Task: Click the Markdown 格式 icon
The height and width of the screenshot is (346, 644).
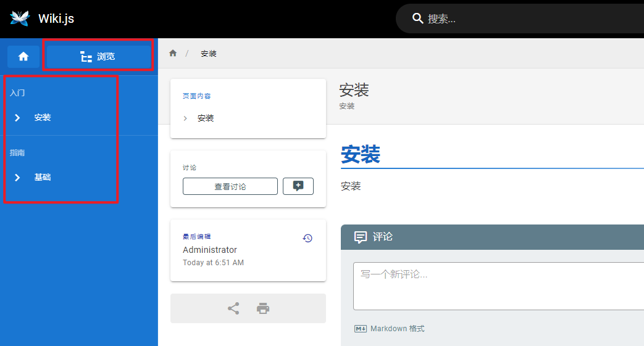Action: 360,329
